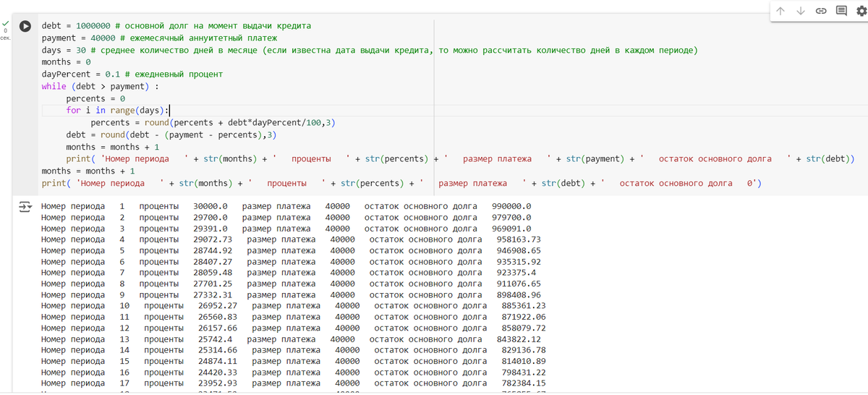
Task: Click indented 'months = months + 1' line
Action: click(x=113, y=147)
